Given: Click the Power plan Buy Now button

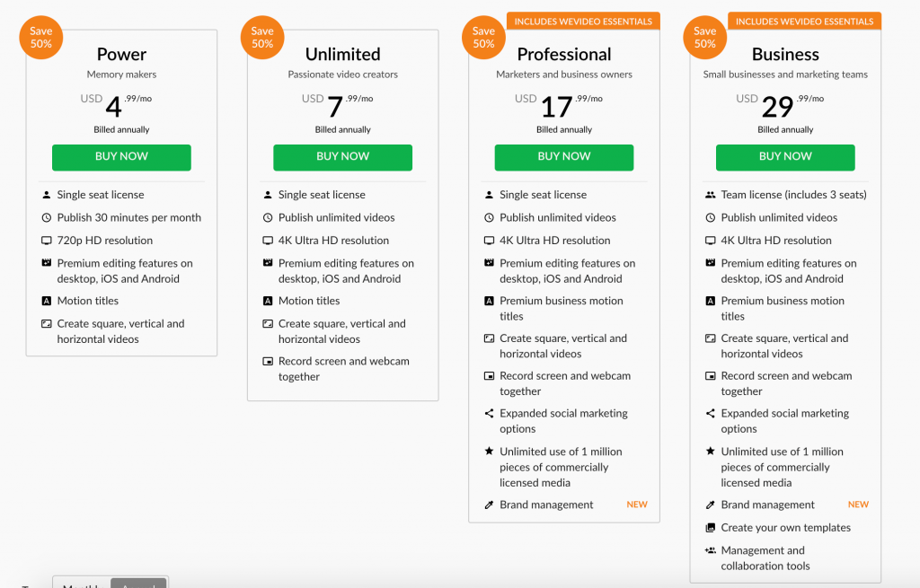Looking at the screenshot, I should click(121, 157).
